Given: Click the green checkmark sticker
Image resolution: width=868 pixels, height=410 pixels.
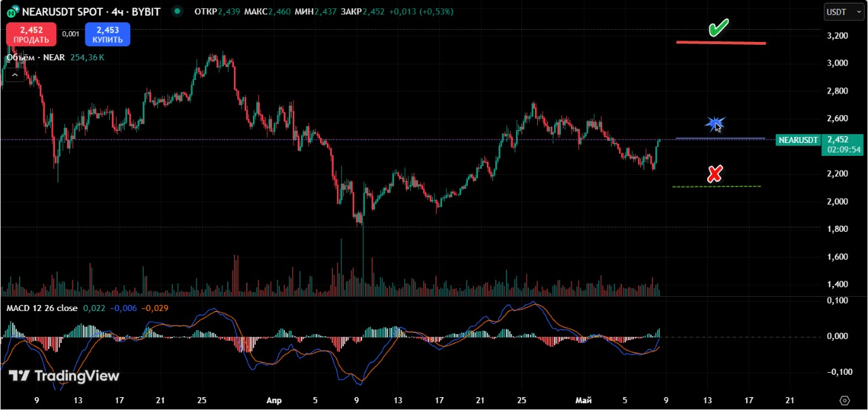Looking at the screenshot, I should (718, 28).
